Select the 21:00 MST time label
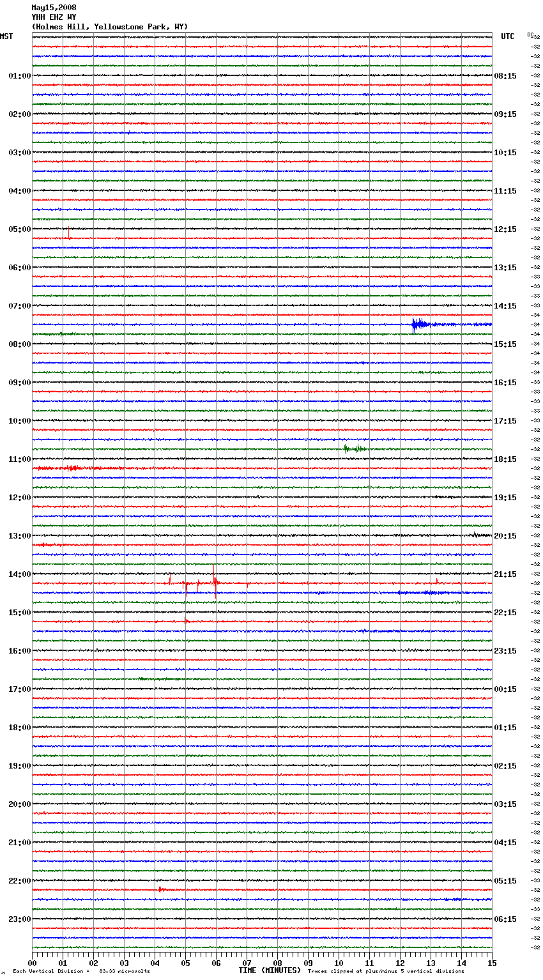 click(20, 843)
